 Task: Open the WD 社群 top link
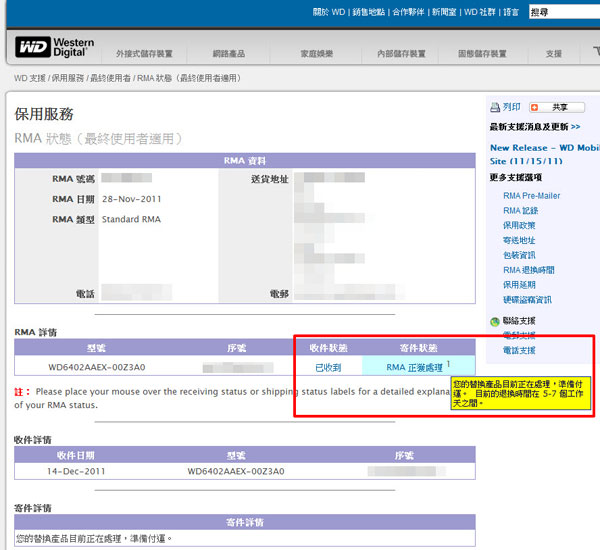(479, 12)
